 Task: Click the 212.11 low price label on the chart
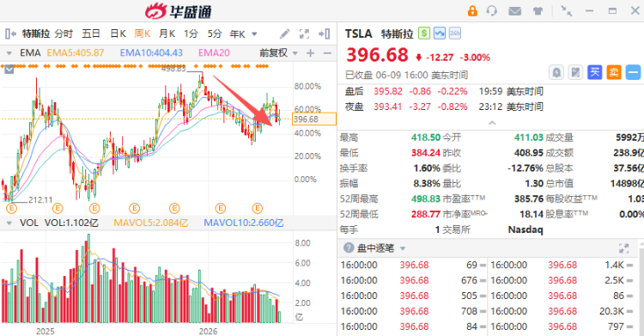[40, 200]
